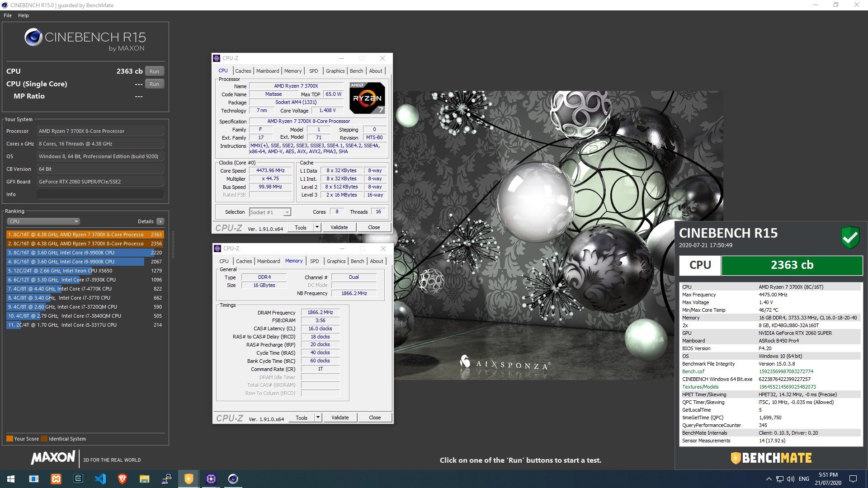868x488 pixels.
Task: Launch Brave browser from taskbar
Action: coord(123,479)
